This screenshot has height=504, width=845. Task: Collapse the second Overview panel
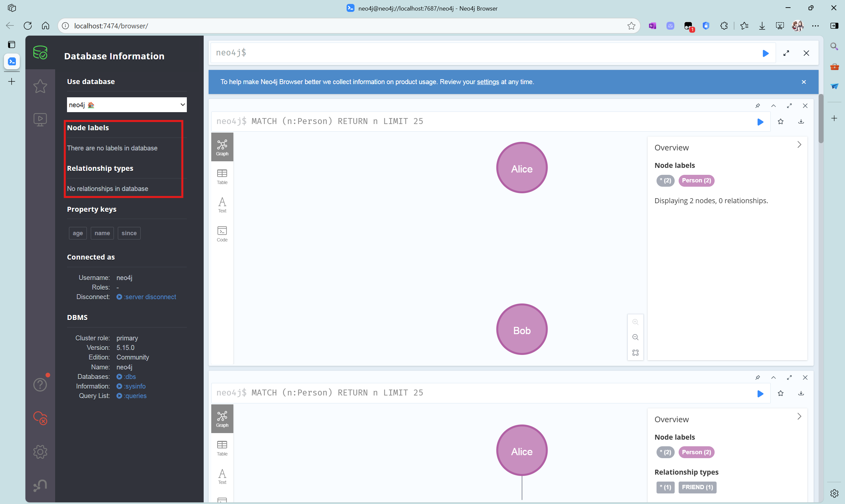(x=799, y=416)
